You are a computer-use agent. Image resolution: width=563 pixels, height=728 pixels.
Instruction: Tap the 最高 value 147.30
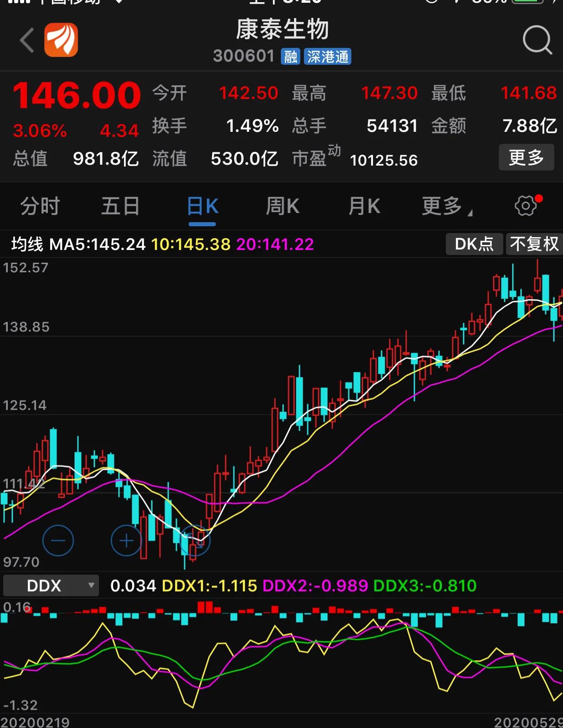coord(389,93)
